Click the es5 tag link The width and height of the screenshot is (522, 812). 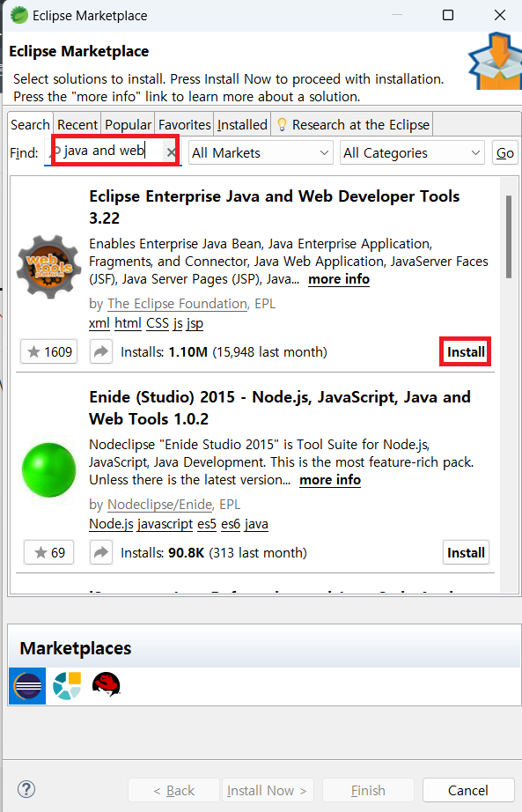click(x=207, y=524)
